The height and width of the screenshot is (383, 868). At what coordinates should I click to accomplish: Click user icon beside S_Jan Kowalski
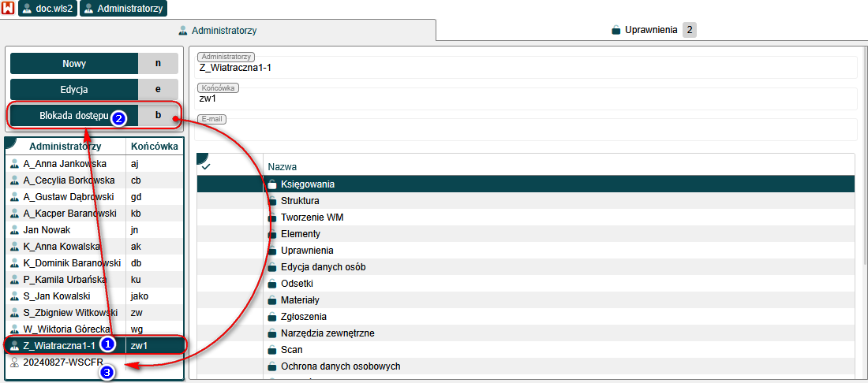(x=15, y=296)
